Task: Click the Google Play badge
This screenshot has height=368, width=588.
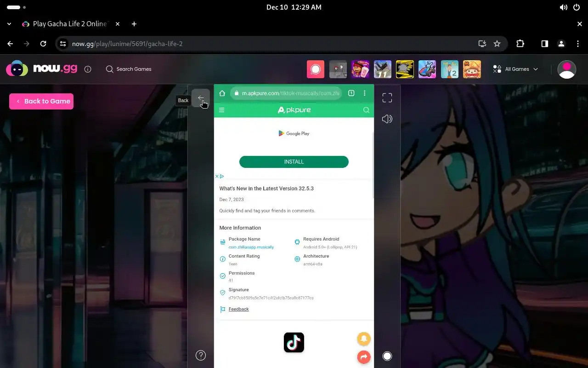Action: click(x=294, y=133)
